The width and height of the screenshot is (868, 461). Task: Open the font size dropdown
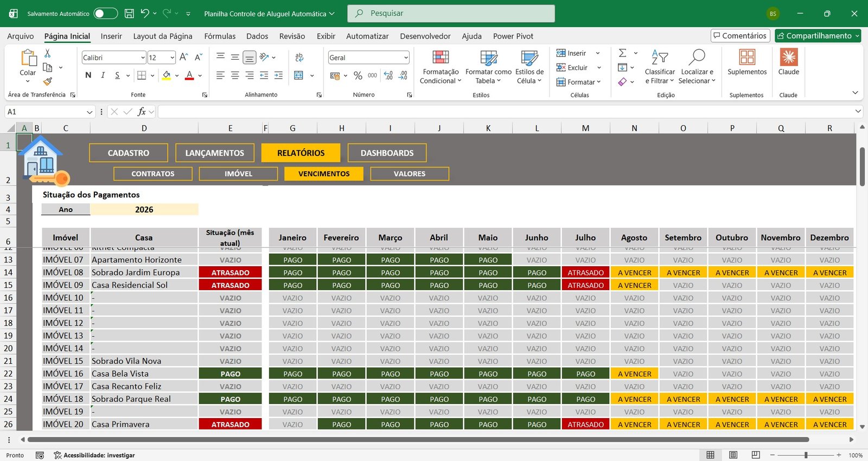click(x=172, y=57)
